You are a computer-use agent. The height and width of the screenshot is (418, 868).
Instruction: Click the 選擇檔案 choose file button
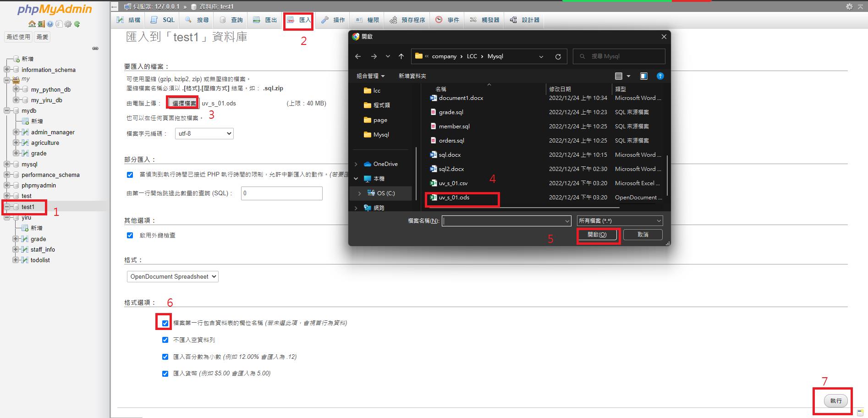pos(183,103)
